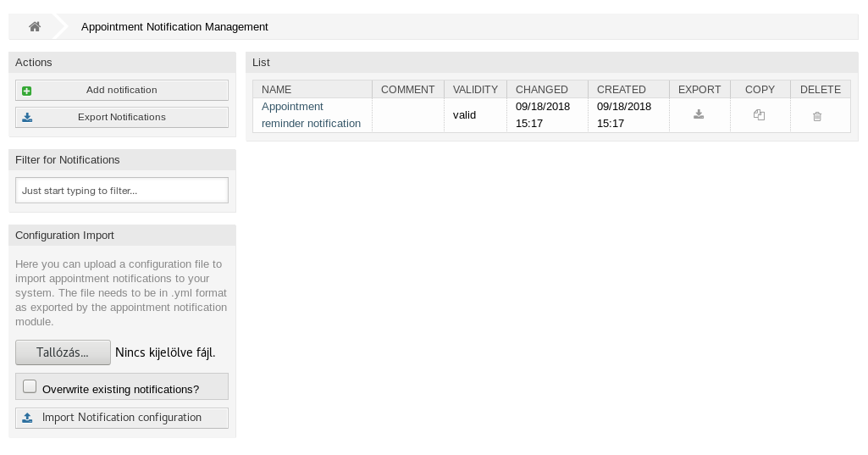868x455 pixels.
Task: Click Appointment Notification Management breadcrumb
Action: click(174, 26)
